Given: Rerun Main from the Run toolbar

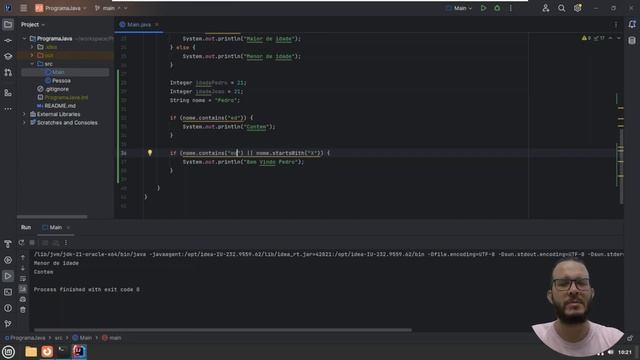Looking at the screenshot, I should (x=21, y=242).
